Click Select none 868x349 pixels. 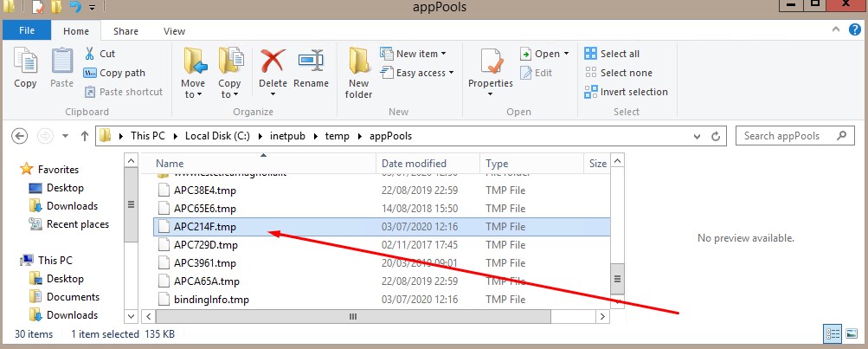coord(619,73)
